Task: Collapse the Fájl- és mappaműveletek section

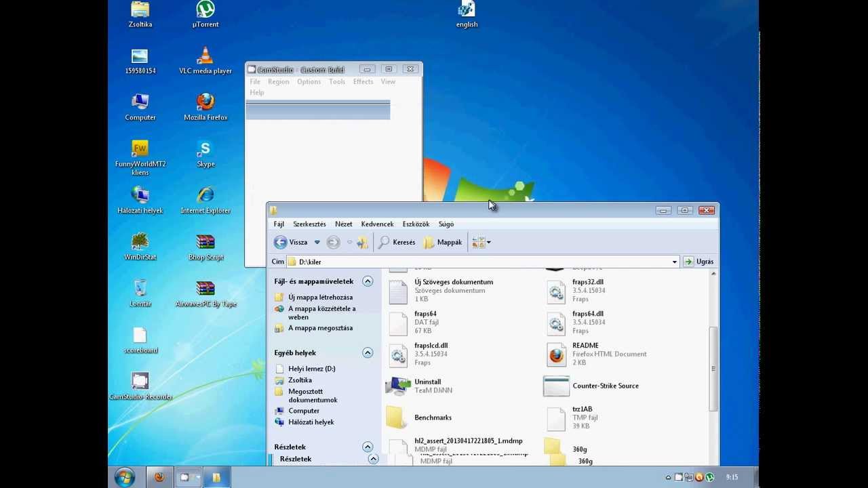Action: click(368, 281)
